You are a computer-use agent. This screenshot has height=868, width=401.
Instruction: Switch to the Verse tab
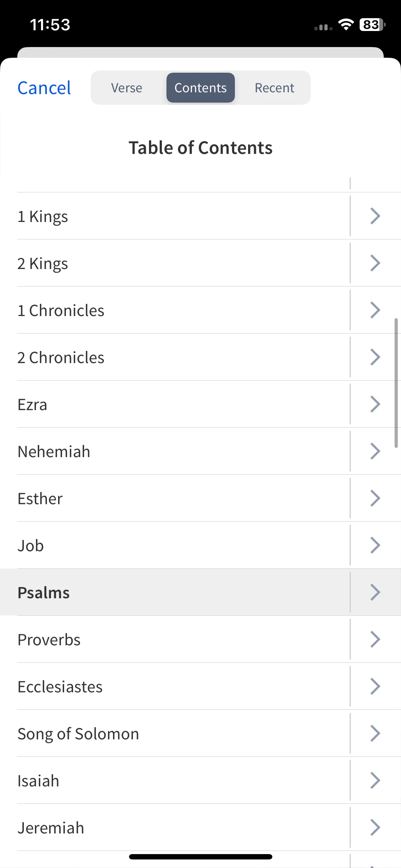click(x=127, y=88)
